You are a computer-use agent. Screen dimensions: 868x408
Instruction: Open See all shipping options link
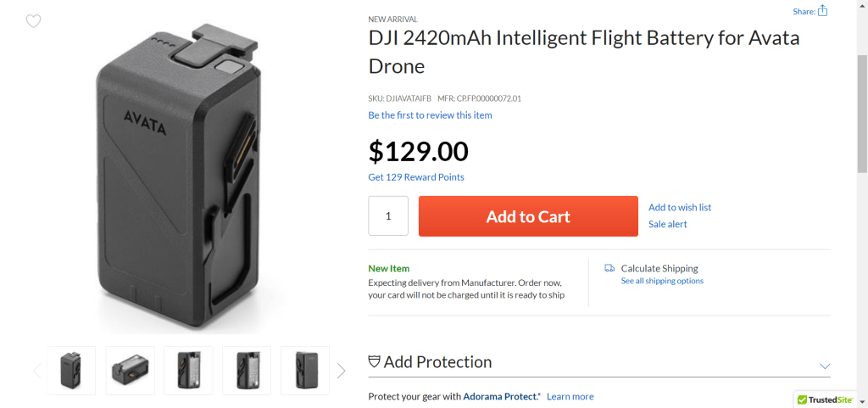(x=662, y=281)
